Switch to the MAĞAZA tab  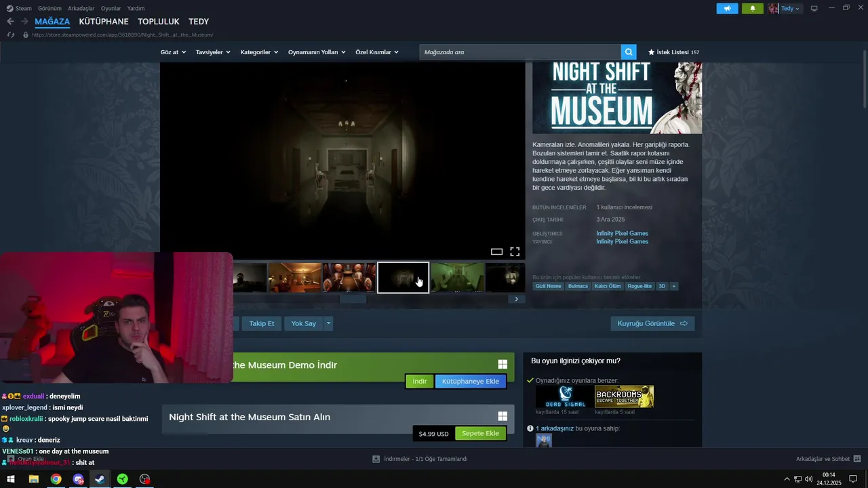click(52, 22)
